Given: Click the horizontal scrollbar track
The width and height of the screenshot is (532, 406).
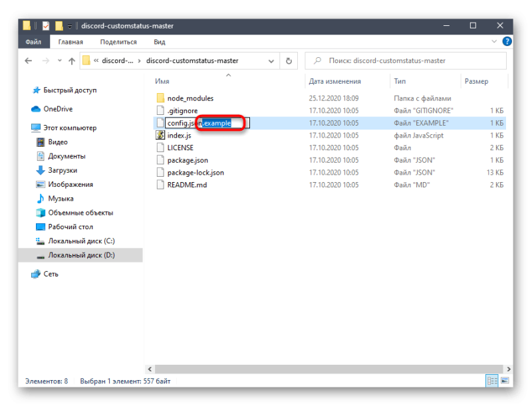Looking at the screenshot, I should click(x=329, y=369).
